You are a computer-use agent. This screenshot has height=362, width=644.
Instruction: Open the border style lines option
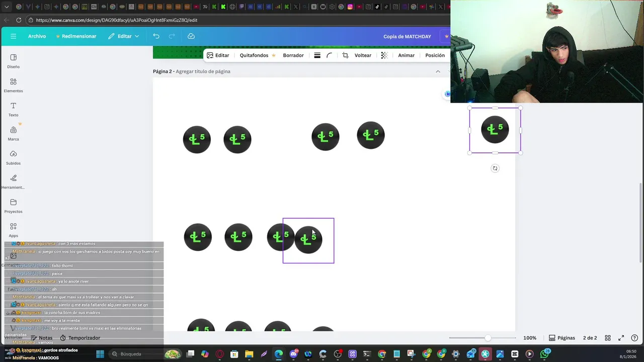317,55
